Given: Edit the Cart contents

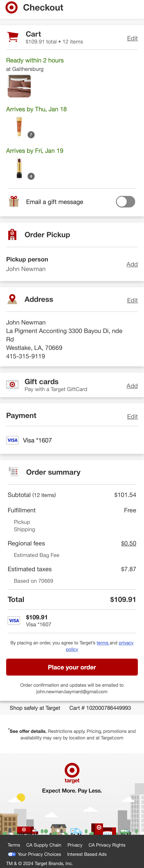Looking at the screenshot, I should click(x=132, y=38).
